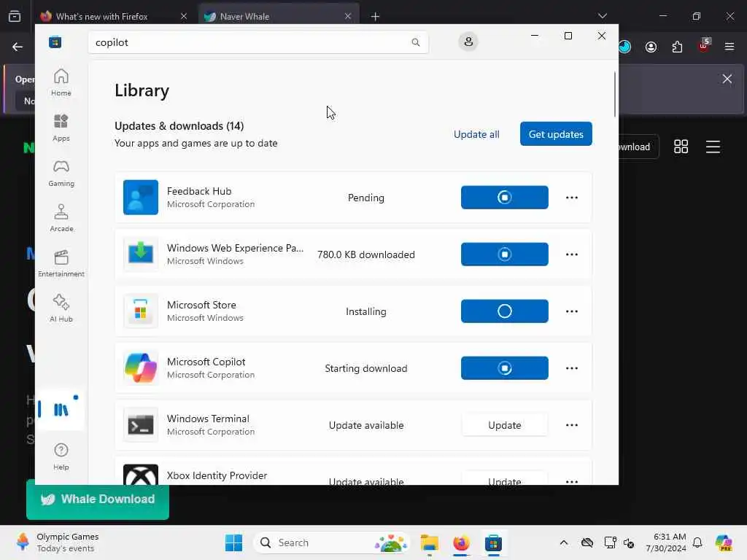Open Firefox application hamburger menu

729,47
